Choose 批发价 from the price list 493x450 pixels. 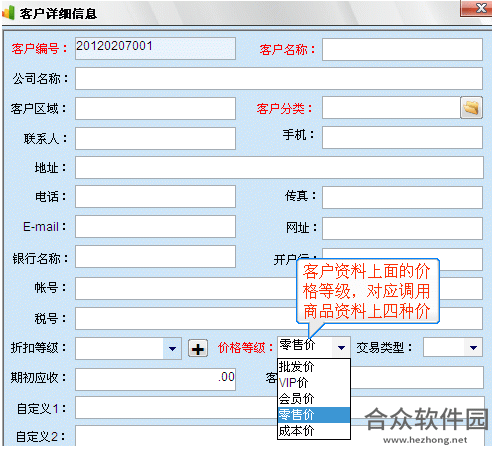(x=314, y=367)
